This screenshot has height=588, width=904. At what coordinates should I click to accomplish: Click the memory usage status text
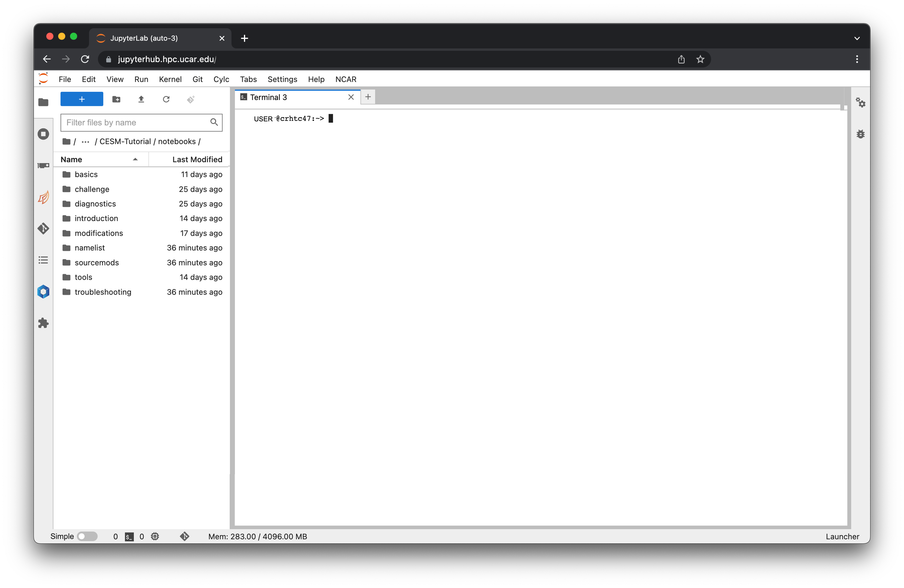[x=258, y=536]
